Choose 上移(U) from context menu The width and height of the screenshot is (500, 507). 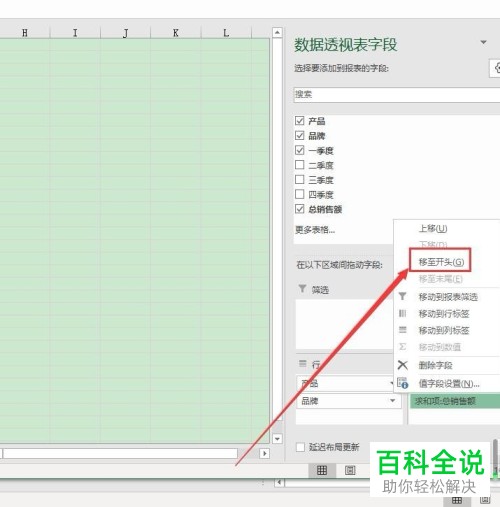click(x=433, y=229)
